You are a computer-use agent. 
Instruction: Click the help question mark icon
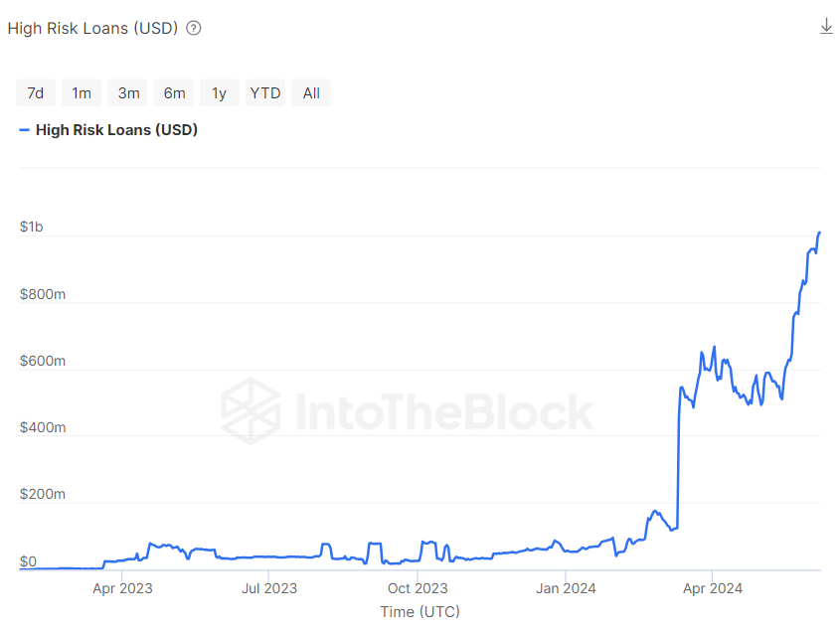[x=194, y=28]
